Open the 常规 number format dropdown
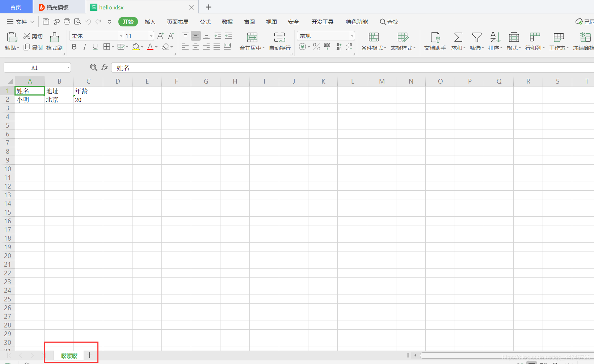Image resolution: width=594 pixels, height=364 pixels. point(352,36)
